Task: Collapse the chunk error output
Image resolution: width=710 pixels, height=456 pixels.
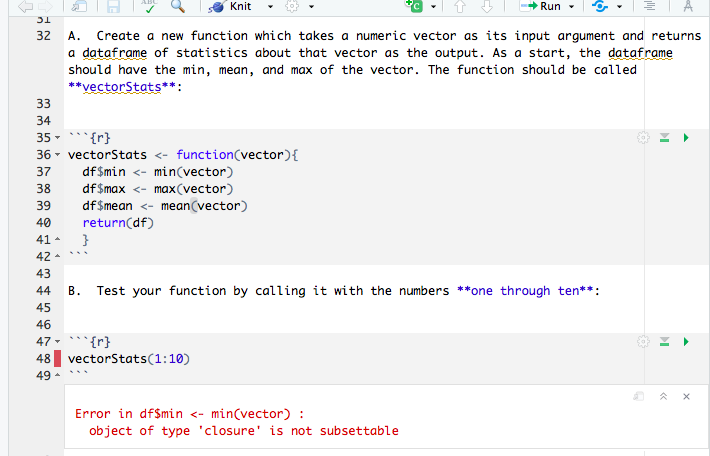Action: point(663,397)
